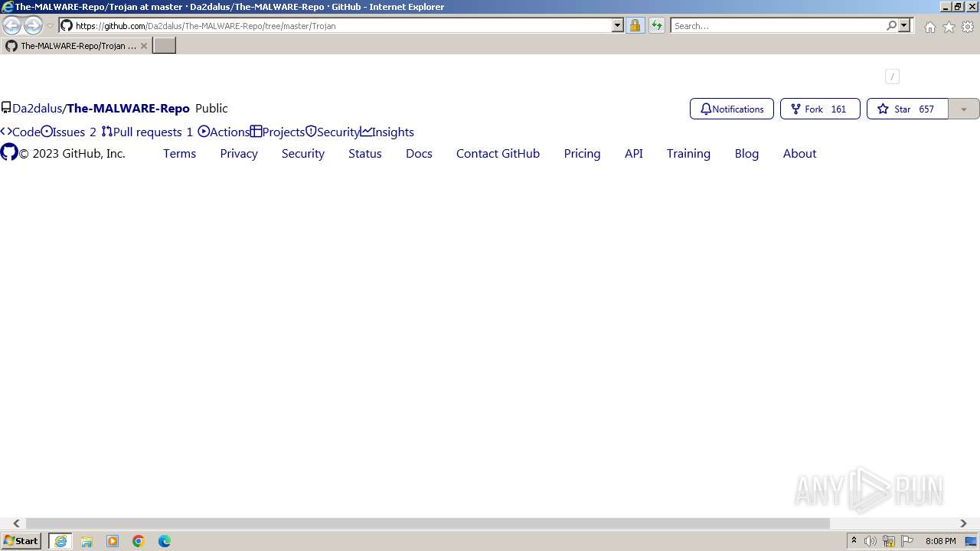Show hidden tray icons arrow
Viewport: 980px width, 551px height.
tap(854, 541)
